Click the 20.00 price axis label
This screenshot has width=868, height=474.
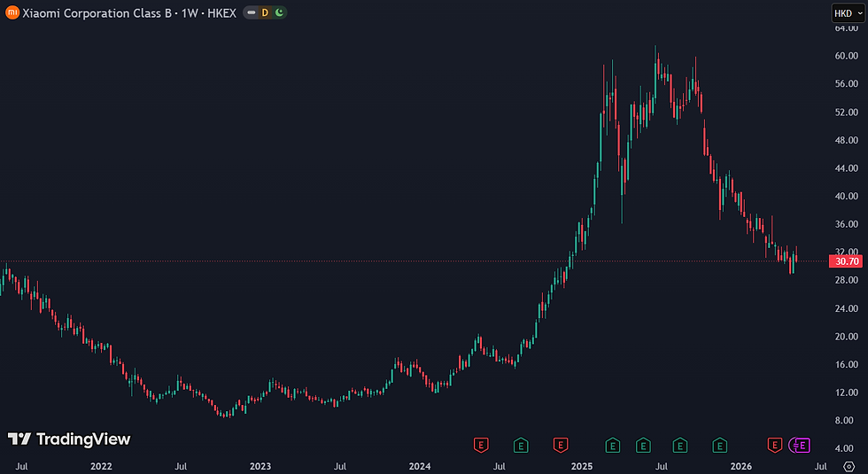click(x=847, y=336)
